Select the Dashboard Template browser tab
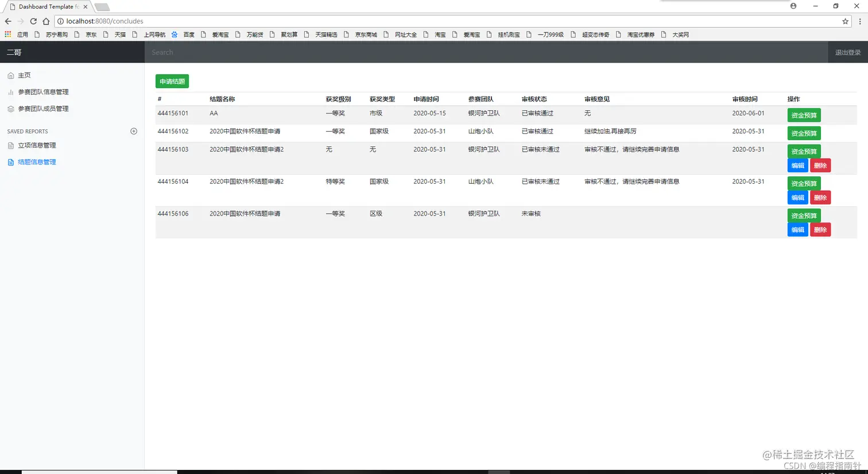The height and width of the screenshot is (474, 868). (48, 7)
